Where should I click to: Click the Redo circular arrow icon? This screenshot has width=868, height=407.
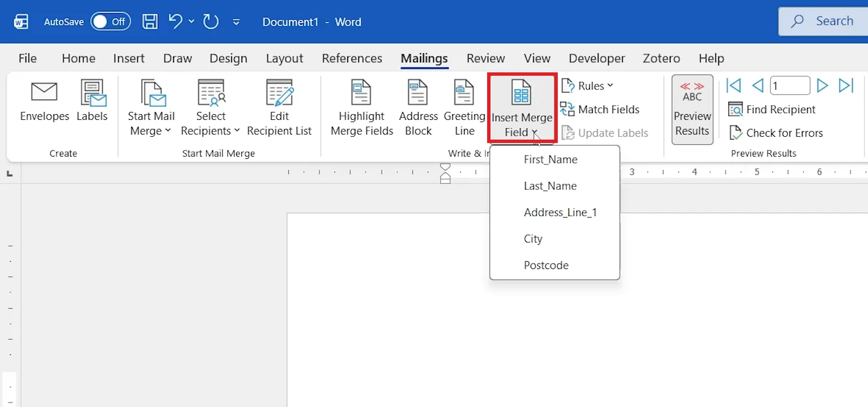[x=211, y=21]
